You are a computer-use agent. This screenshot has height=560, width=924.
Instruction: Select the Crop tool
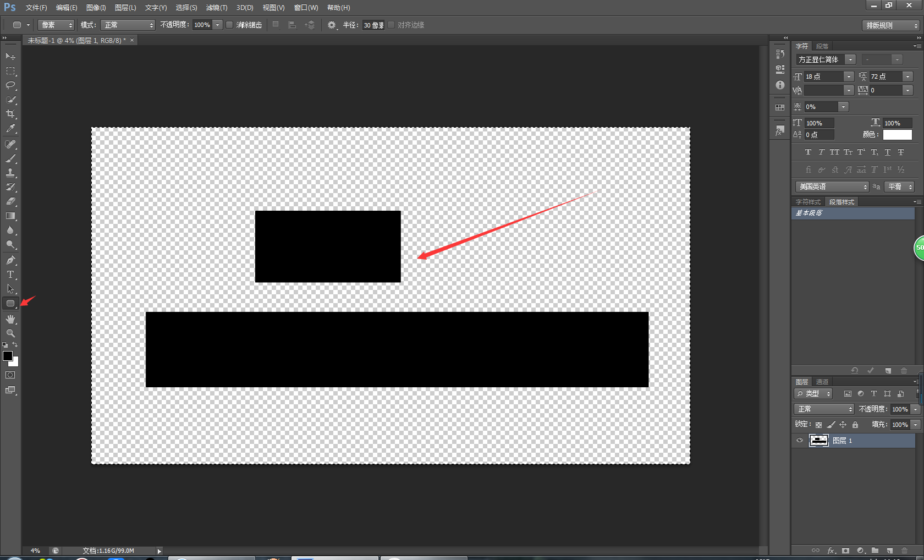(x=10, y=114)
